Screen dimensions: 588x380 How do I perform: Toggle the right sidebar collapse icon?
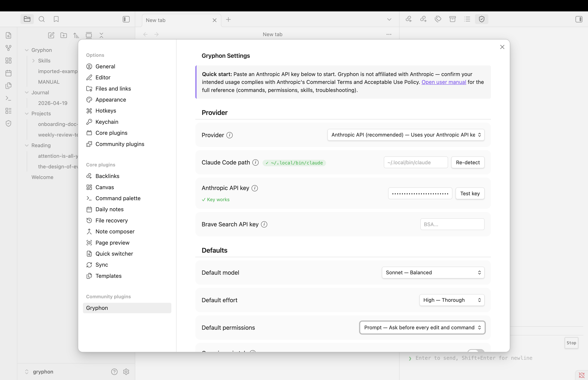(579, 19)
